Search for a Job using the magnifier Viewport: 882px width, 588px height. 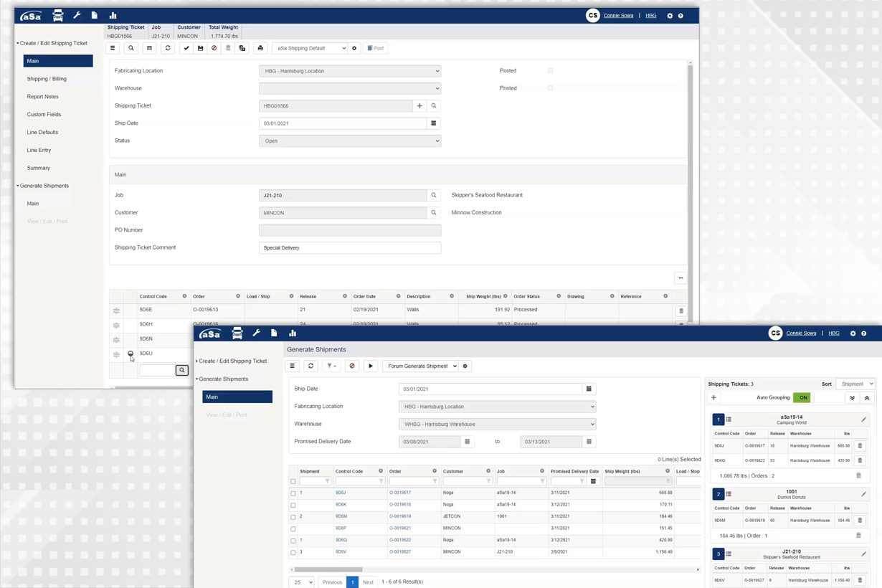pos(434,195)
